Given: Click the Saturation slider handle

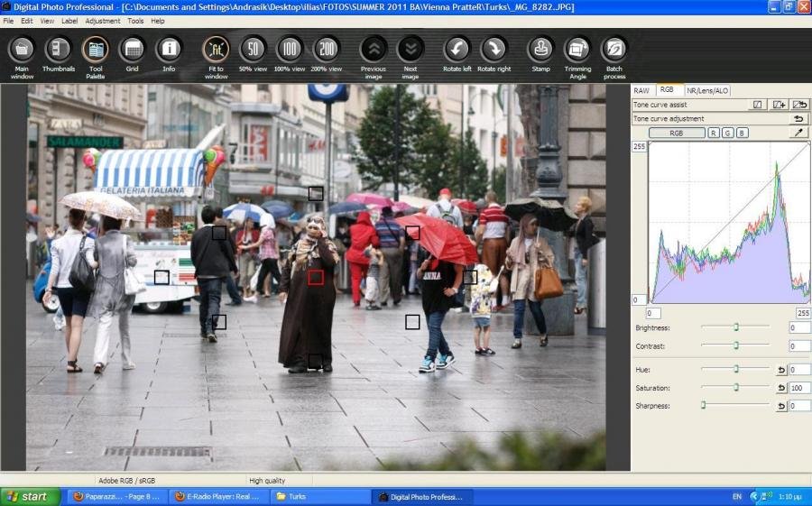Looking at the screenshot, I should [x=736, y=387].
